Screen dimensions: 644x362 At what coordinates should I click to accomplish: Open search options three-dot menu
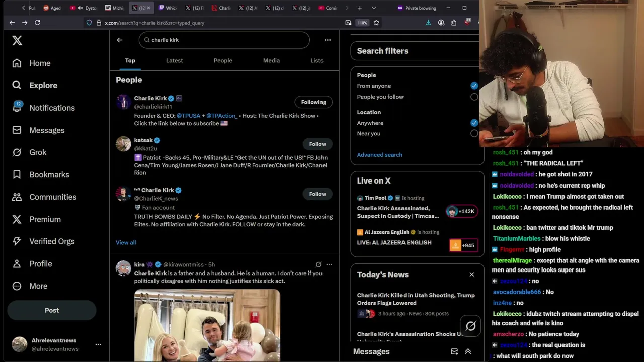coord(328,40)
